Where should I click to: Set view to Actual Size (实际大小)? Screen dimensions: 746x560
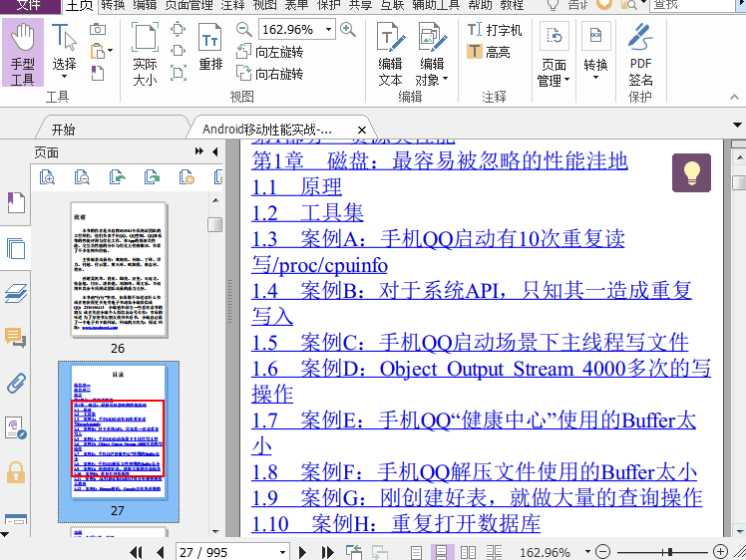pyautogui.click(x=145, y=53)
